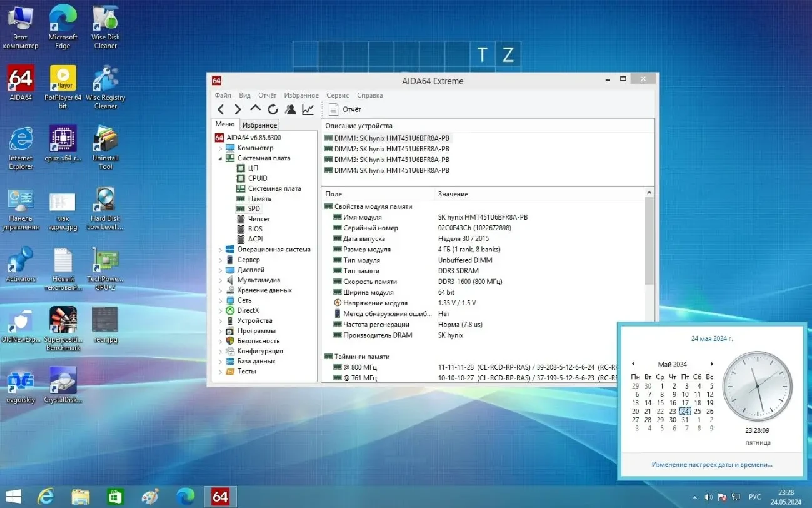Click the back arrow on the toolbar
Viewport: 812px width, 508px height.
pyautogui.click(x=220, y=109)
